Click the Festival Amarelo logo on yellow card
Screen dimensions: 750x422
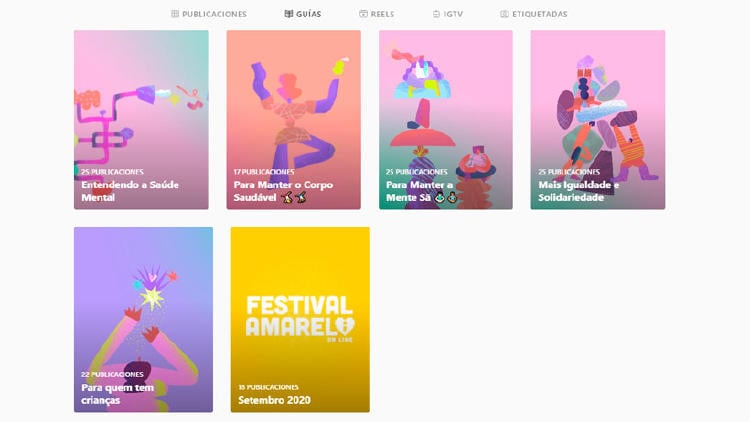(x=300, y=318)
